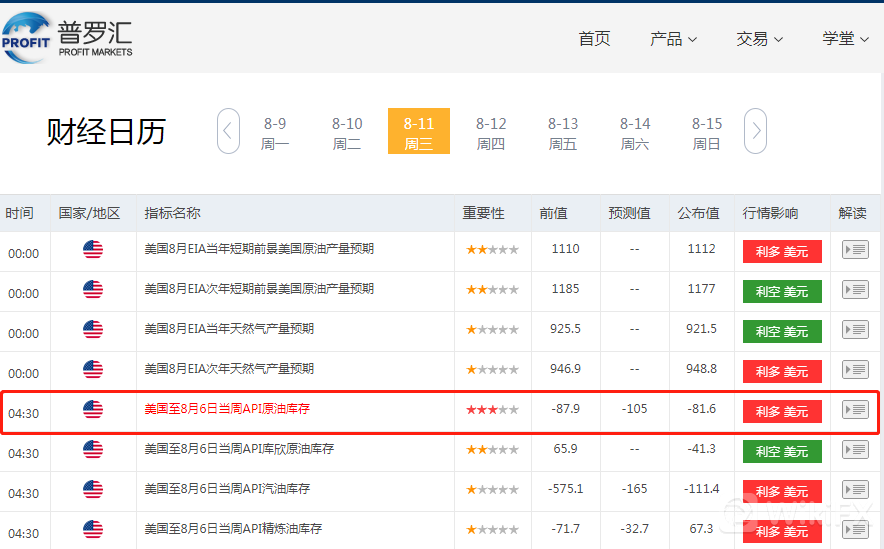Select the 8-9 周一 date tab
884x549 pixels.
coord(275,132)
